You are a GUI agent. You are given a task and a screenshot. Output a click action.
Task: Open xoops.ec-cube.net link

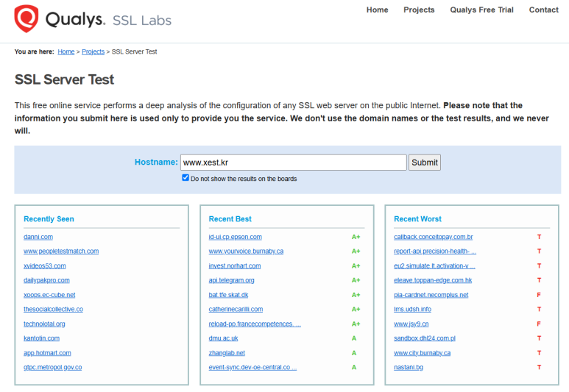click(49, 295)
